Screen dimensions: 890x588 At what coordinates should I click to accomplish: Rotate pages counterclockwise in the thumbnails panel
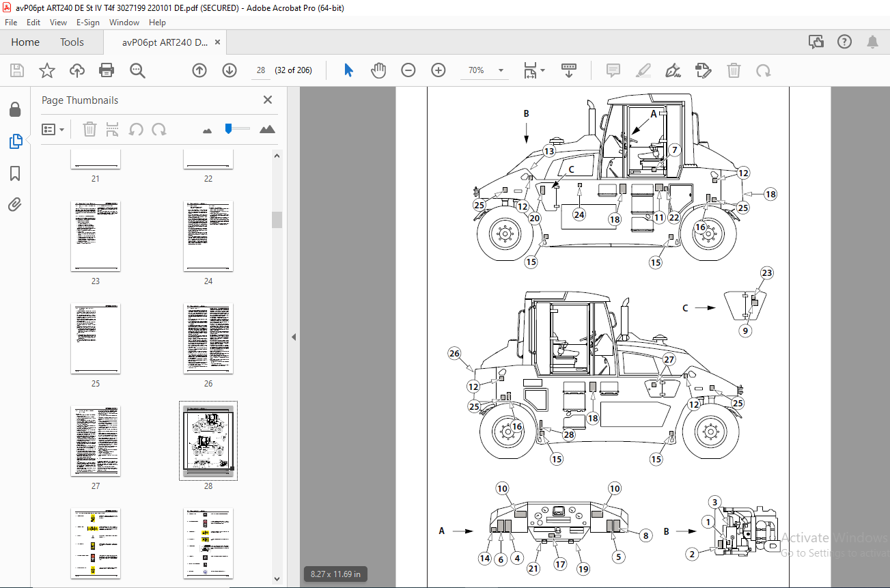click(x=136, y=129)
